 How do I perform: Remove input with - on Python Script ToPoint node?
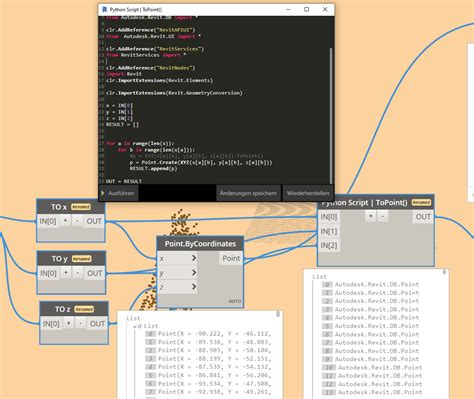pyautogui.click(x=383, y=216)
